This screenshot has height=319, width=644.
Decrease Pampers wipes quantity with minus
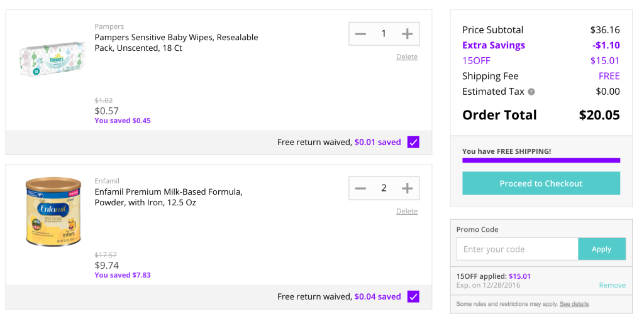pyautogui.click(x=360, y=34)
